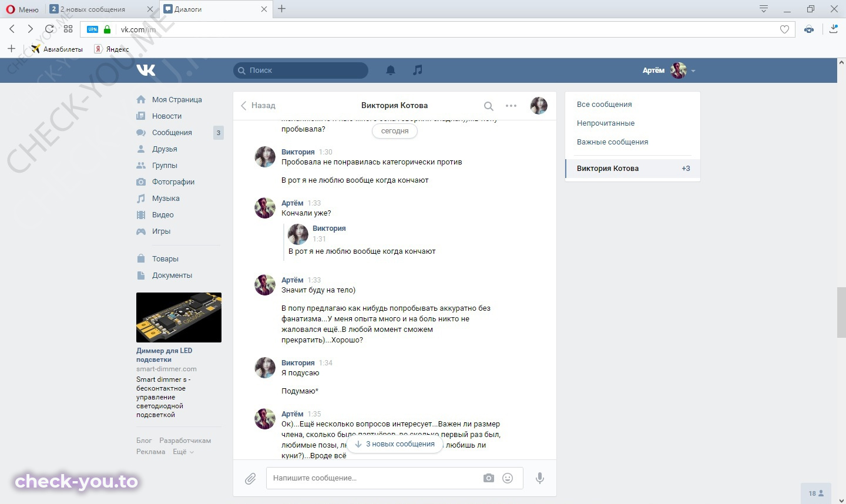
Task: Return to dialogs with Назад button
Action: 258,106
